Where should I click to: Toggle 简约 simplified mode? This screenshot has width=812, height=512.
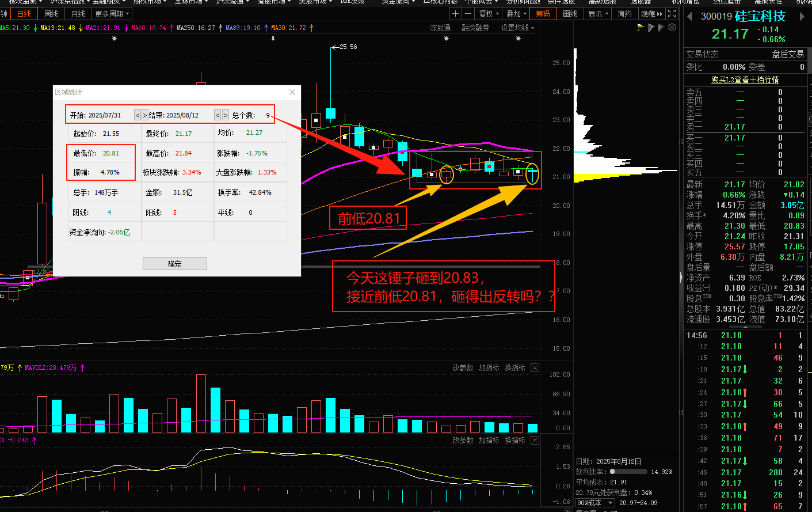coord(625,14)
